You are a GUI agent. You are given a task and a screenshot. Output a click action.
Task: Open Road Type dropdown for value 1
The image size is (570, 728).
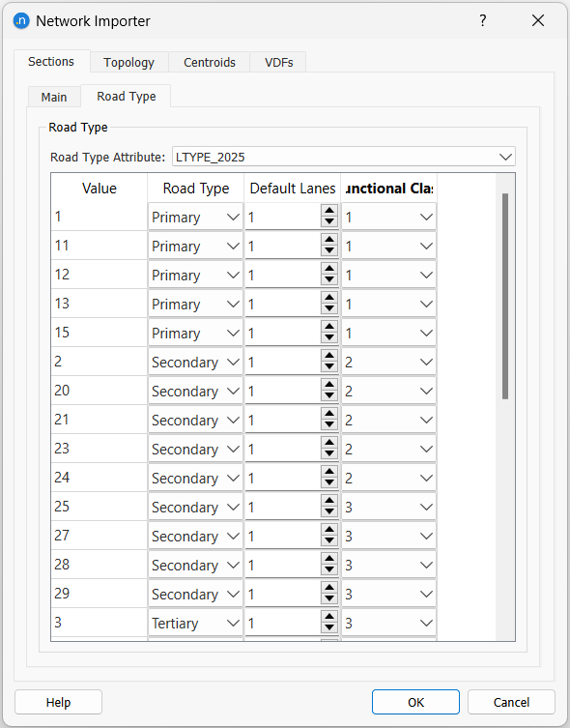tap(195, 217)
